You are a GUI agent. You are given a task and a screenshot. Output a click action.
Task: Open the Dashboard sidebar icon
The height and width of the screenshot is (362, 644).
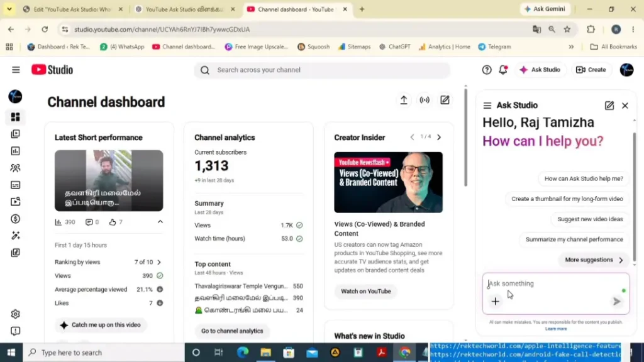point(15,117)
